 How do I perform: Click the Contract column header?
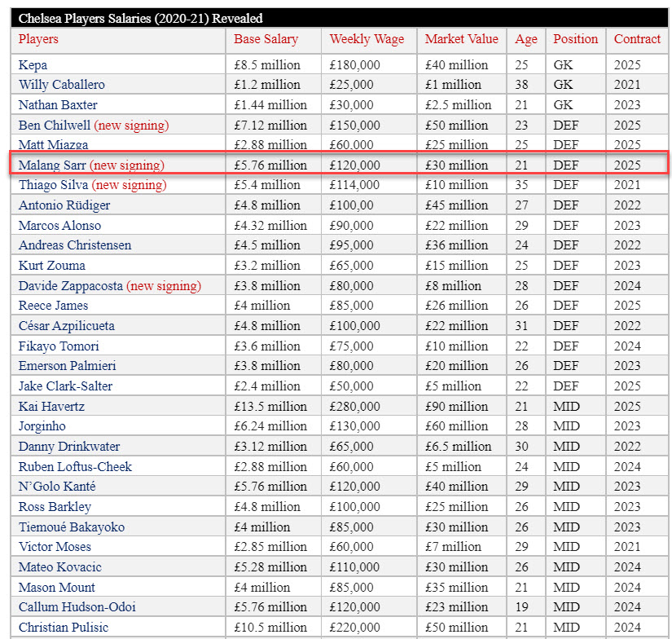click(637, 39)
